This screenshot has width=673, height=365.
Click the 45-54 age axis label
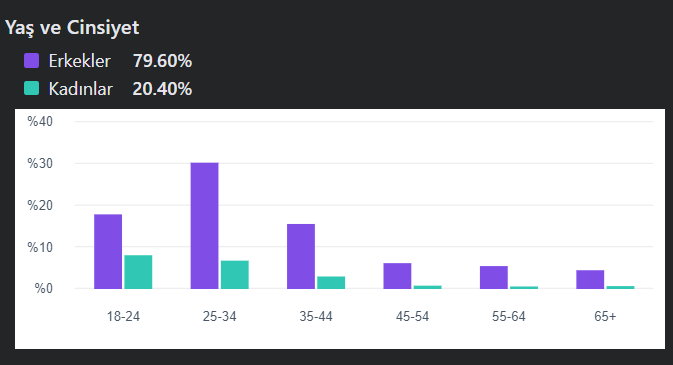pyautogui.click(x=412, y=316)
